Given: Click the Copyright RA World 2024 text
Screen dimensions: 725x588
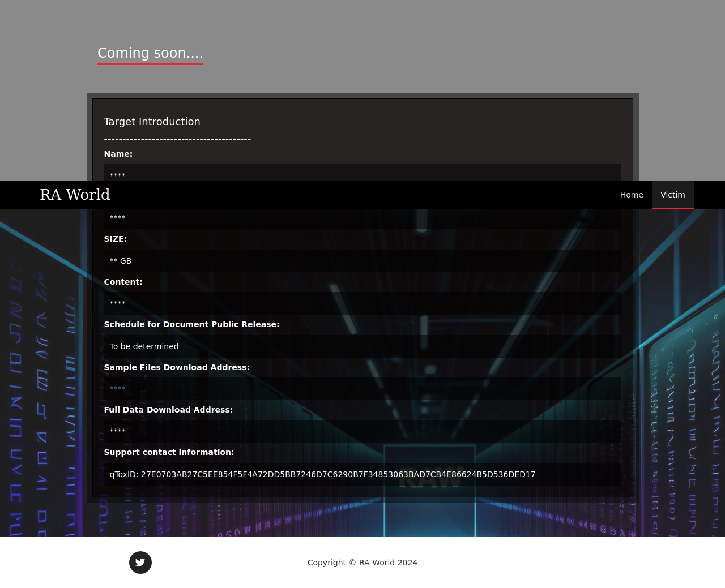Looking at the screenshot, I should coord(362,563).
